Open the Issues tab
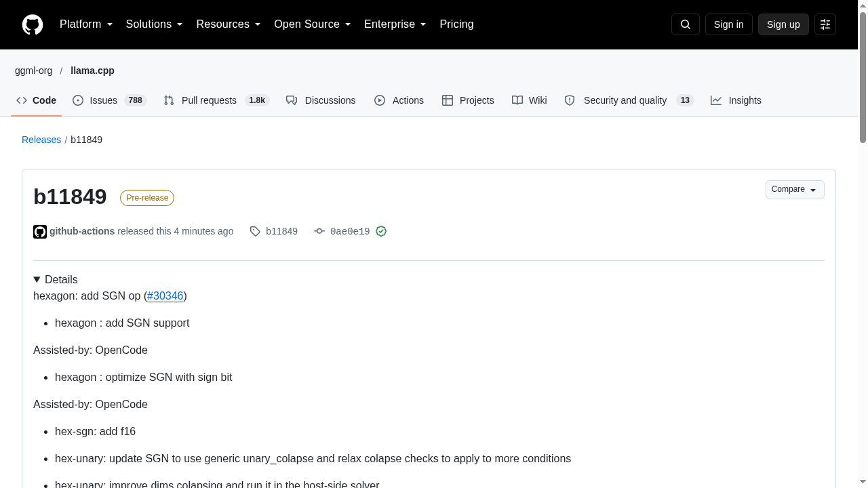 pyautogui.click(x=108, y=100)
